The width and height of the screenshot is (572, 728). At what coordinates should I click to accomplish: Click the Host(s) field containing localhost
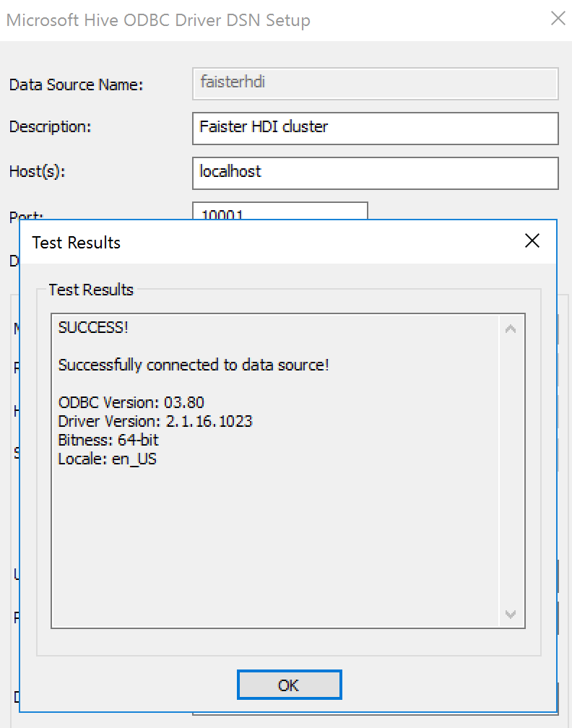pos(375,173)
